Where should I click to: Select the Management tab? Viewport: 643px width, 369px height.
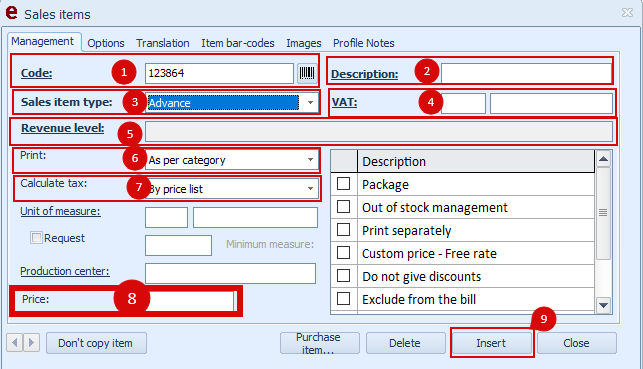tap(43, 41)
